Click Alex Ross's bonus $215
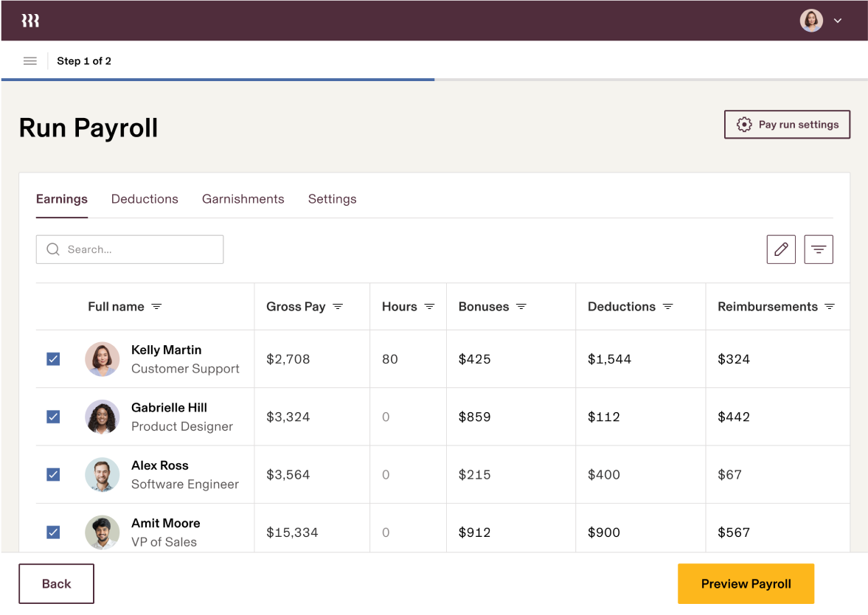 (474, 474)
